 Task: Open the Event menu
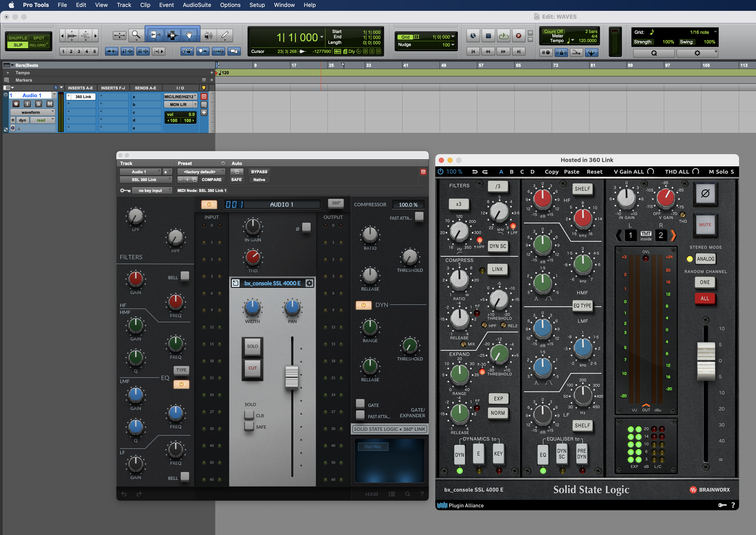(166, 5)
